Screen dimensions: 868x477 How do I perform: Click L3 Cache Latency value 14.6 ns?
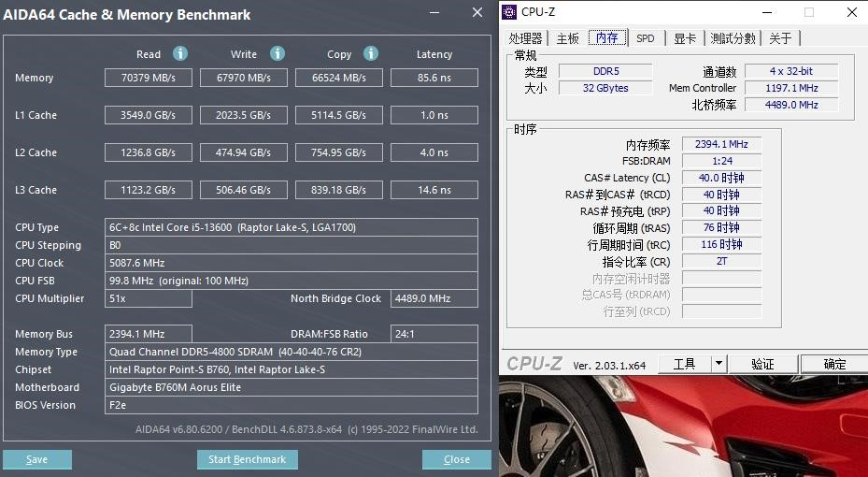[x=434, y=190]
